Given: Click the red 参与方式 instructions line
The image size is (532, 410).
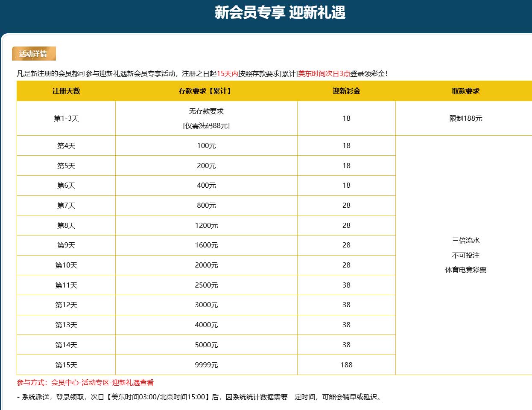Looking at the screenshot, I should pyautogui.click(x=85, y=382).
